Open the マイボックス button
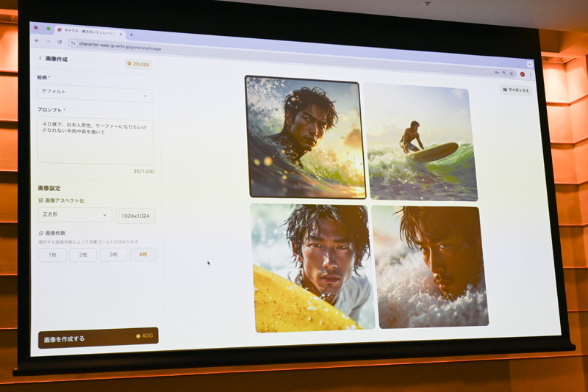Image resolution: width=588 pixels, height=392 pixels. click(x=516, y=90)
